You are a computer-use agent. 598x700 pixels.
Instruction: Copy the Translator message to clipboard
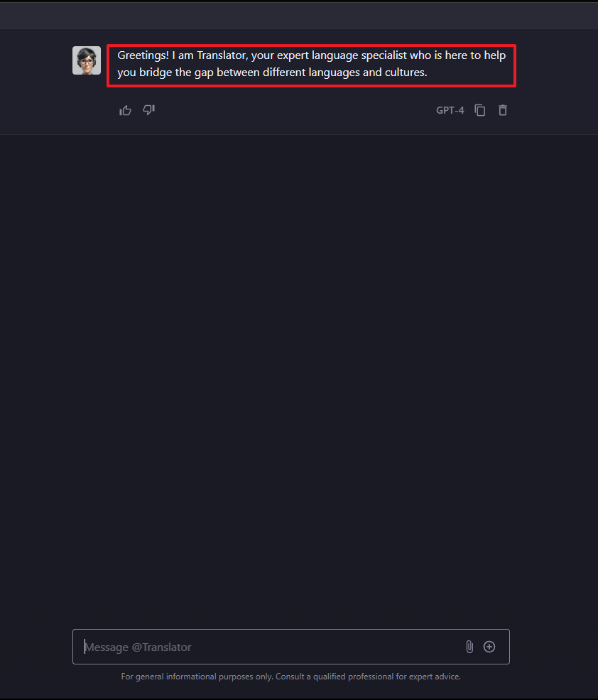tap(479, 110)
